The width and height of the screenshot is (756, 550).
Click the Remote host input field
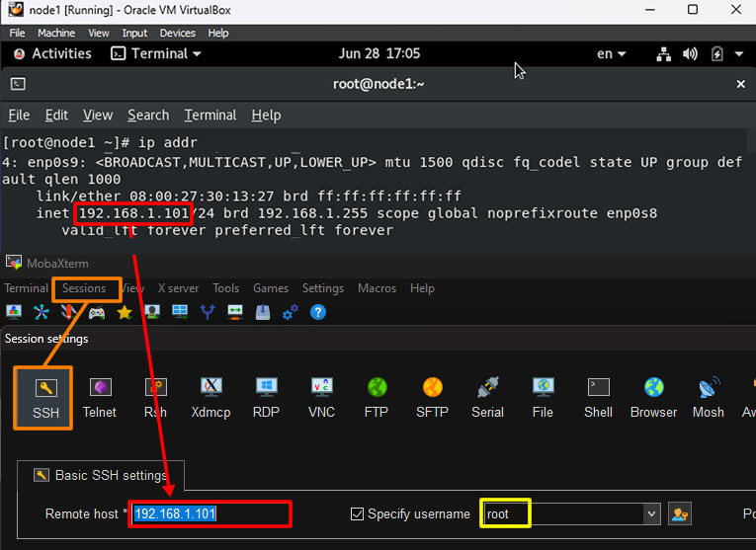[x=210, y=513]
